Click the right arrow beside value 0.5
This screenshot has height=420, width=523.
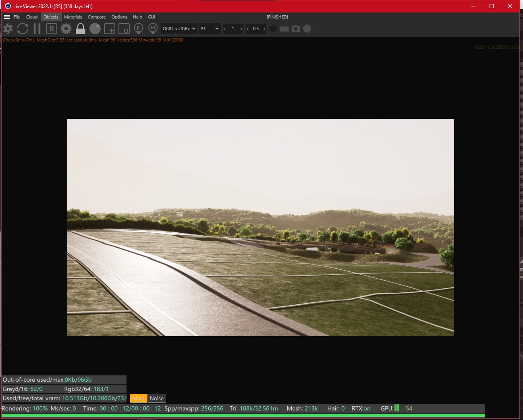[x=264, y=29]
